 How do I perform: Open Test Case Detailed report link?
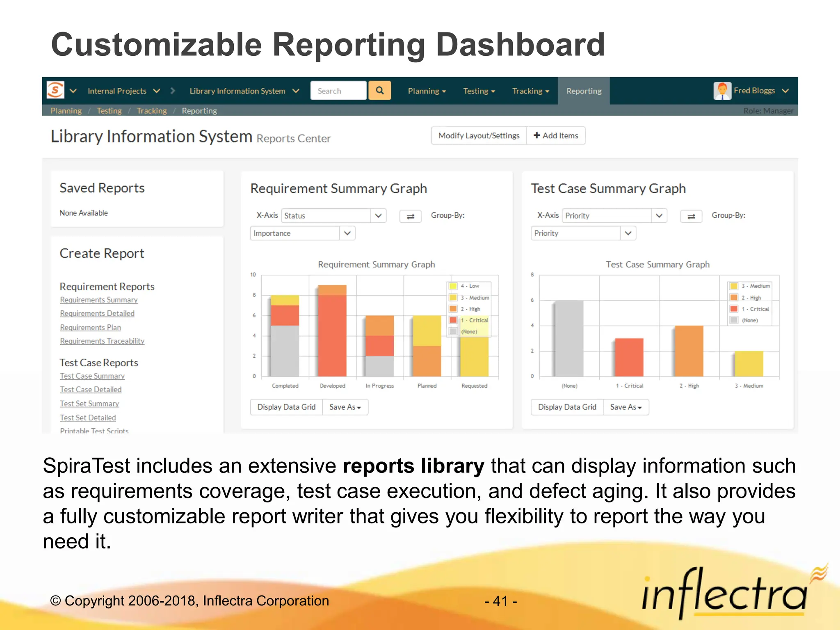(x=91, y=390)
